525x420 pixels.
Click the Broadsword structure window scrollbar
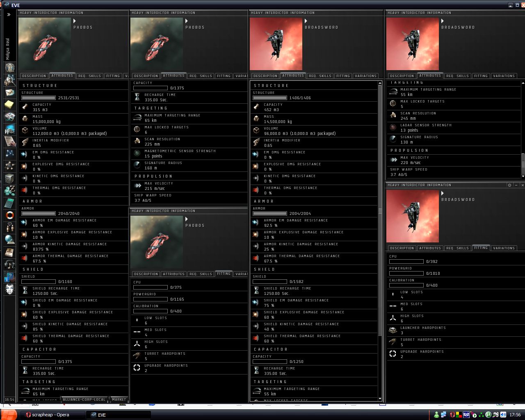(x=380, y=210)
